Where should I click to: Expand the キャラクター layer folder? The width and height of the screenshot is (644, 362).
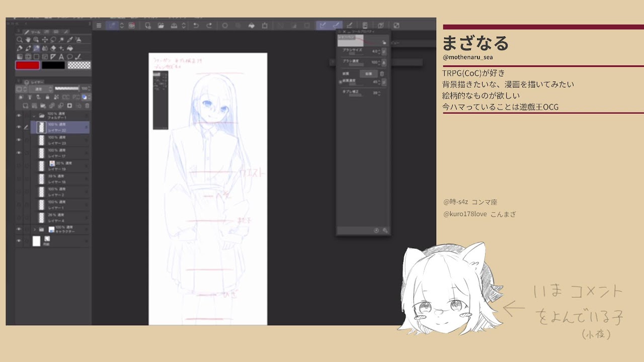click(34, 229)
